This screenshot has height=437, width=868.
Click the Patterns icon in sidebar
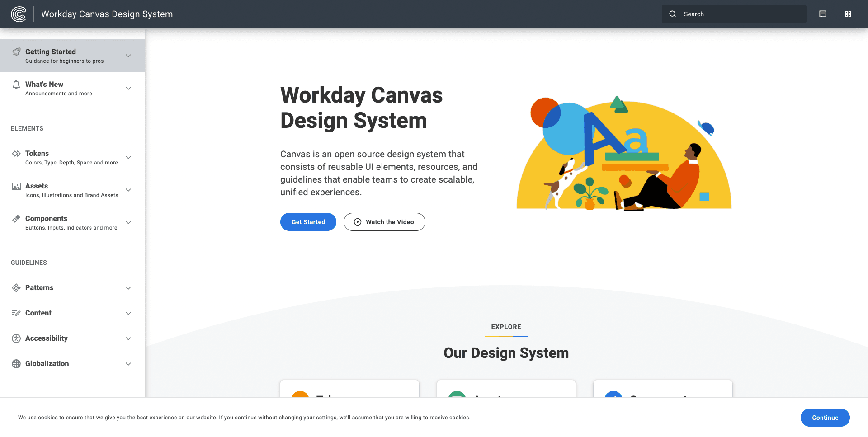point(16,288)
